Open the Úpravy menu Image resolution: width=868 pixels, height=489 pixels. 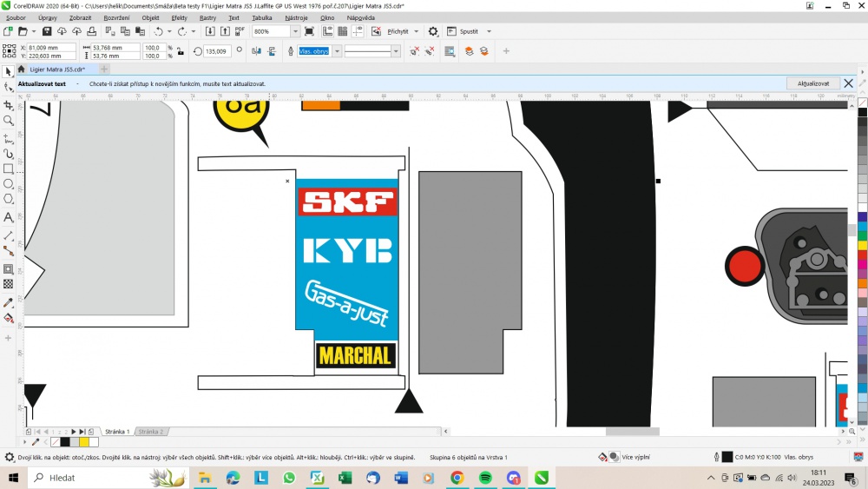(x=48, y=17)
